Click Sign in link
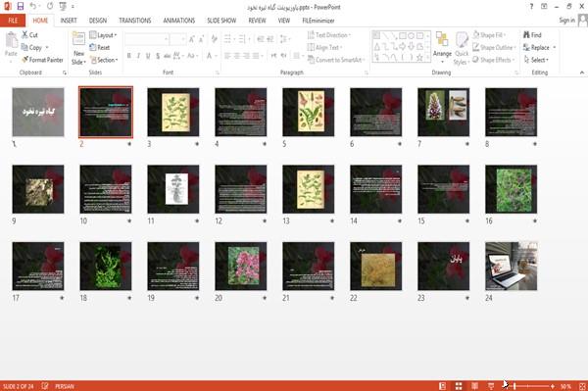Image resolution: width=588 pixels, height=391 pixels. tap(566, 21)
